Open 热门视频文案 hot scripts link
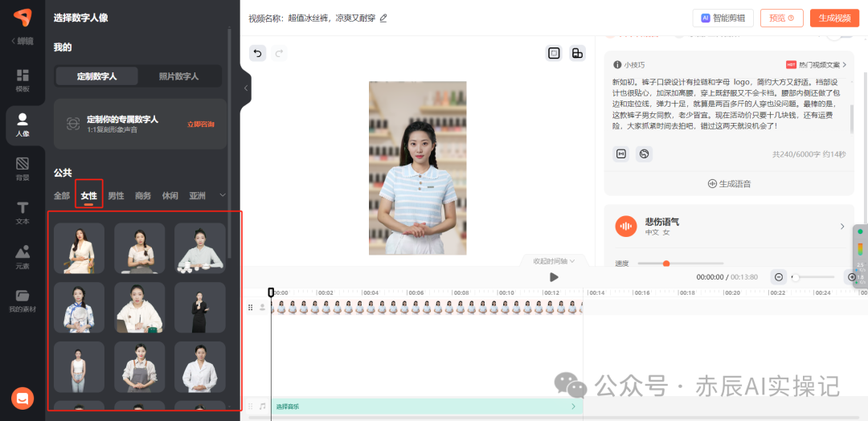 click(817, 65)
